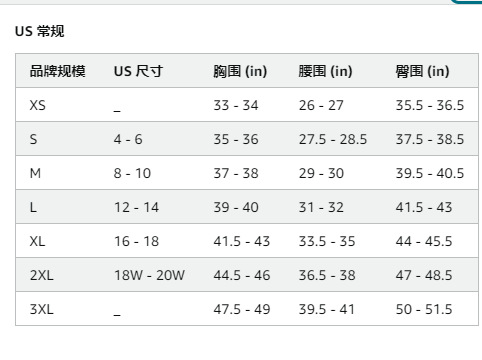Viewport: 482px width, 360px height.
Task: Select the 3XL size row label
Action: pyautogui.click(x=42, y=309)
